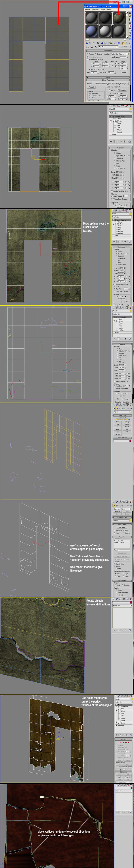This screenshot has height=868, width=134.
Task: Click the Sample Type icon in Material Editor
Action: point(130,13)
